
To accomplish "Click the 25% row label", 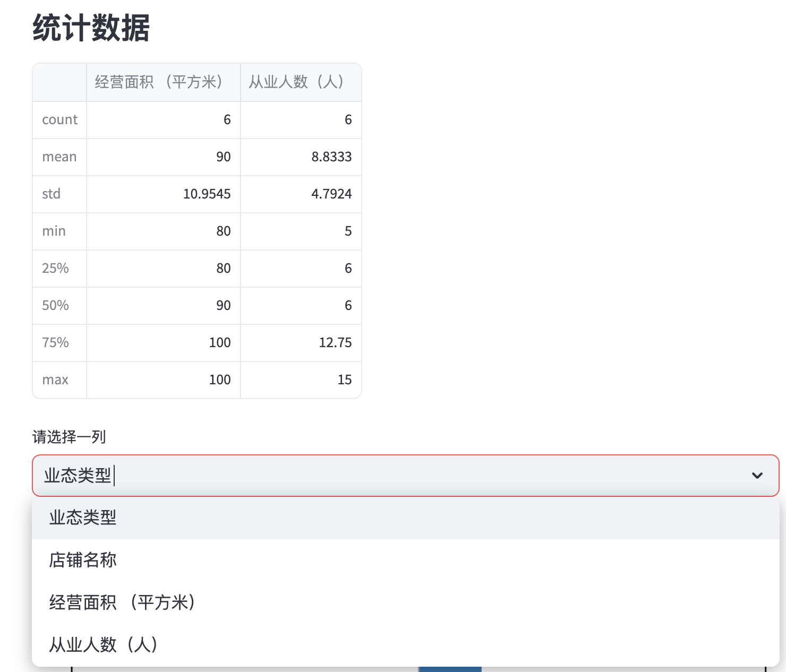I will pos(59,269).
